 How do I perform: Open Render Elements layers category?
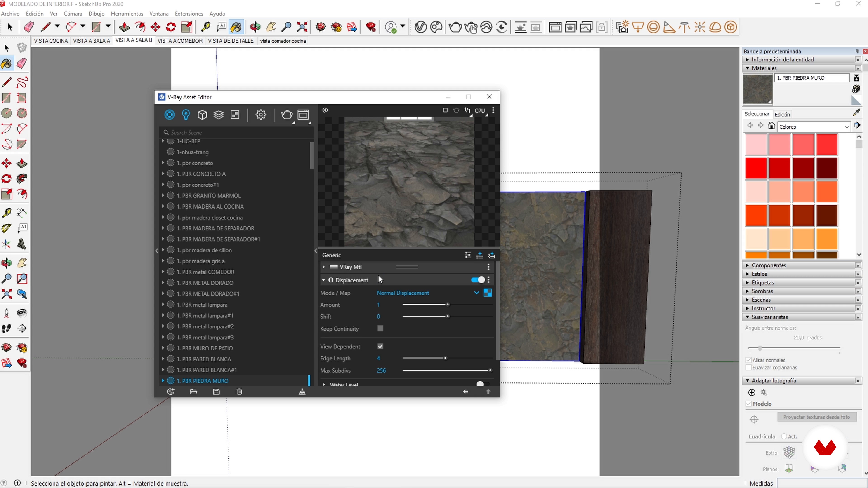click(219, 115)
